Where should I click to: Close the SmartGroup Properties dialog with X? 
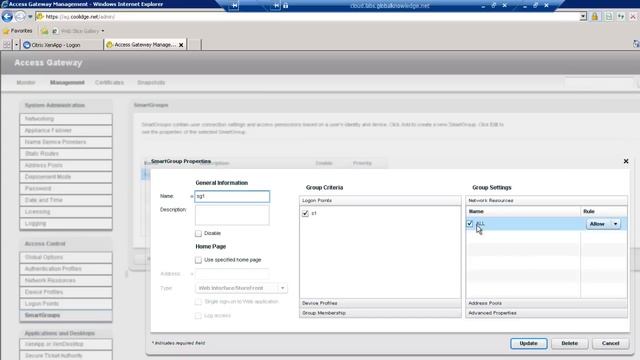coord(626,161)
